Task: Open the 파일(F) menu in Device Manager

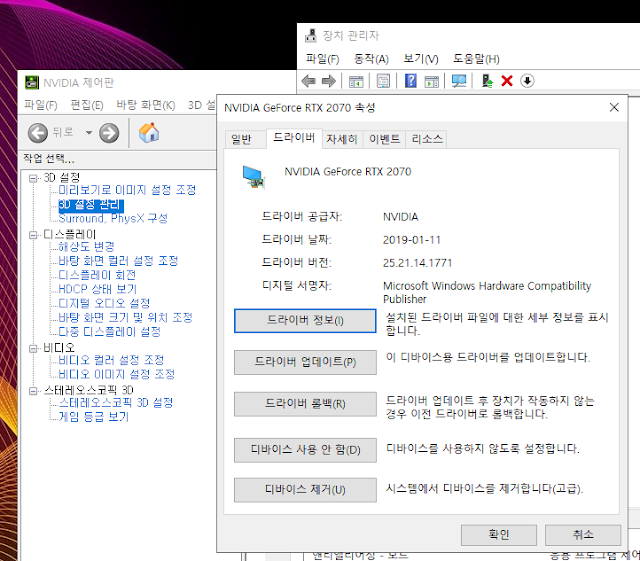Action: [x=322, y=59]
